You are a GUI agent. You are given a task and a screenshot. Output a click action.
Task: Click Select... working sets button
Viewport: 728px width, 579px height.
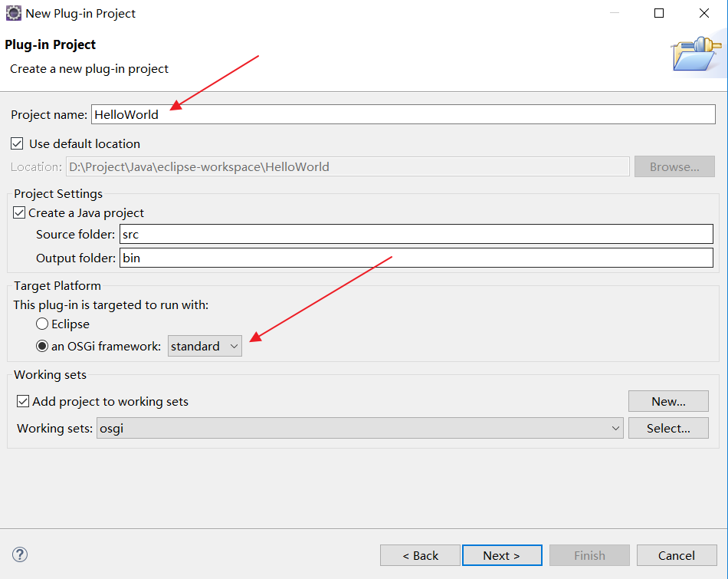[668, 428]
